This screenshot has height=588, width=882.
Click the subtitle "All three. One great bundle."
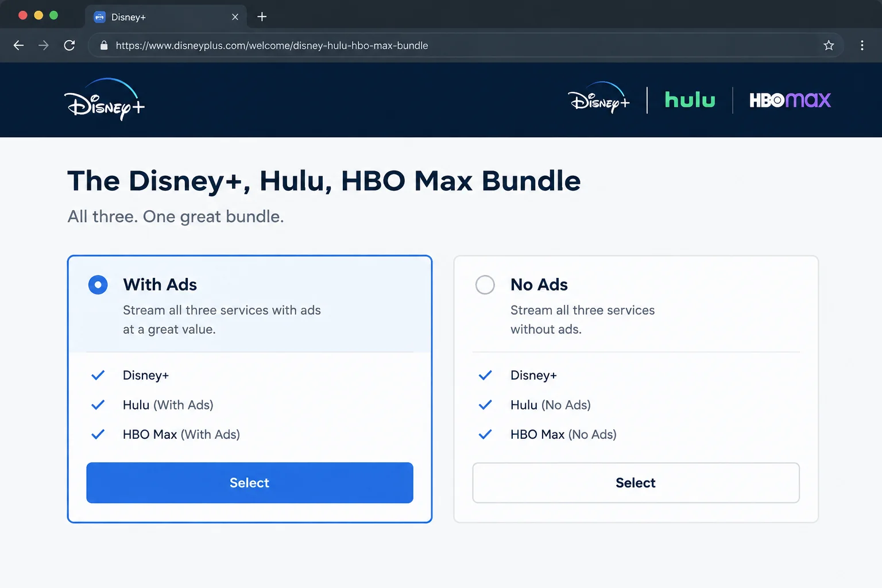coord(176,216)
